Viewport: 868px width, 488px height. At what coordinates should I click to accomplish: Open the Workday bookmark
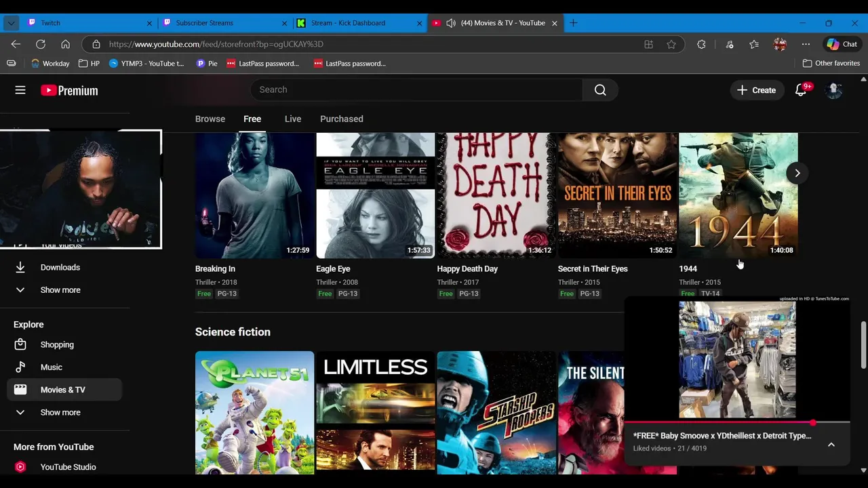(50, 63)
